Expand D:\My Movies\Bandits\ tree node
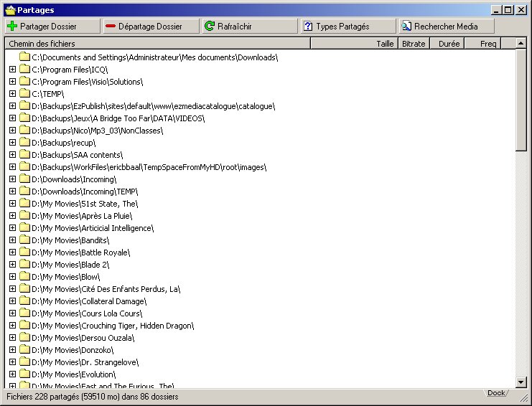The height and width of the screenshot is (406, 532). [x=12, y=240]
